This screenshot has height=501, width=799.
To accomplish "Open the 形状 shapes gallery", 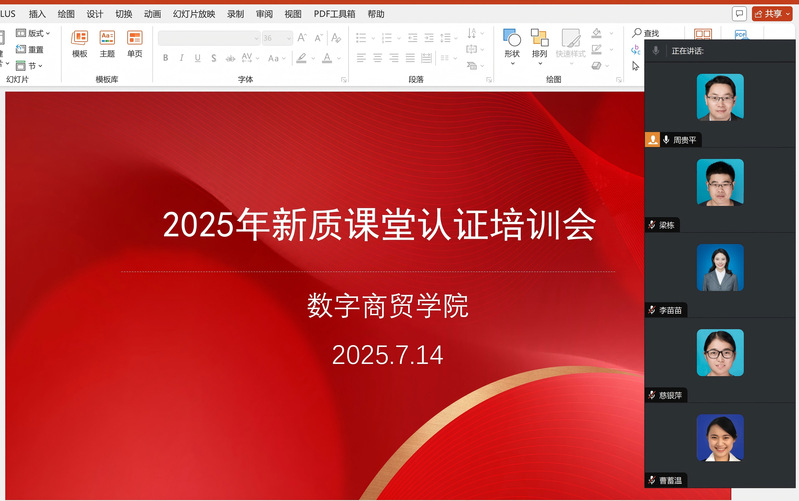I will [x=512, y=43].
